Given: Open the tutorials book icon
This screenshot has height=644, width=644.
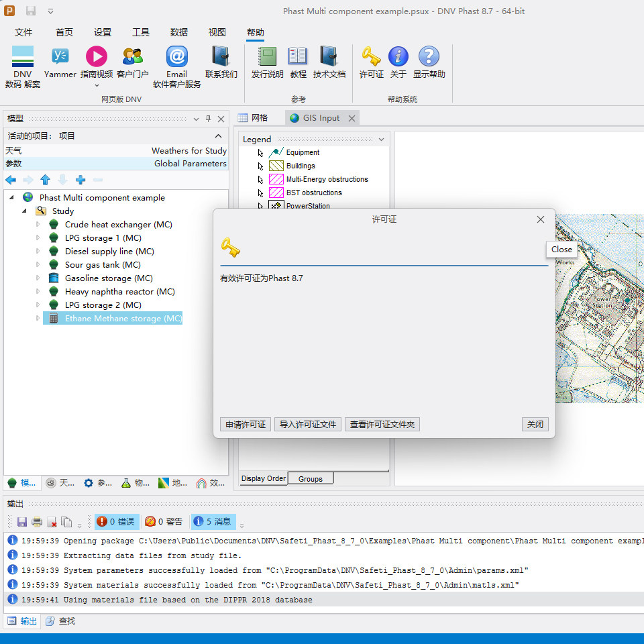Looking at the screenshot, I should tap(298, 56).
